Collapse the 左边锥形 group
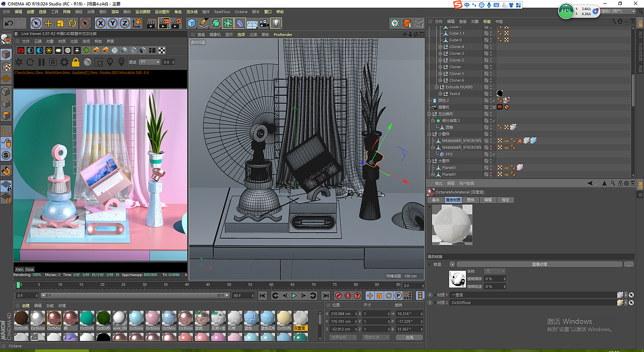 [429, 114]
